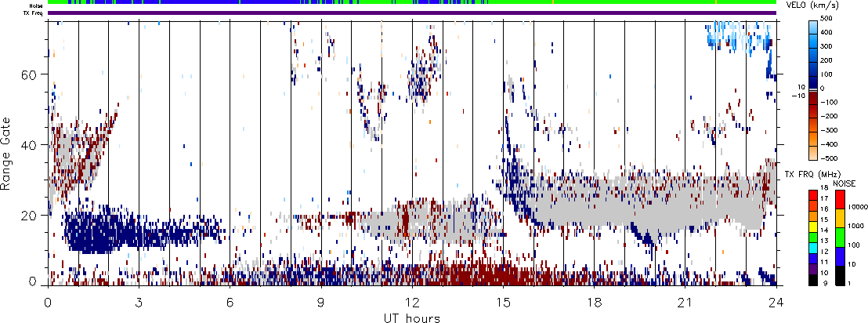This screenshot has width=868, height=323.
Task: Click the x-axis tick label '12'
Action: pos(412,303)
